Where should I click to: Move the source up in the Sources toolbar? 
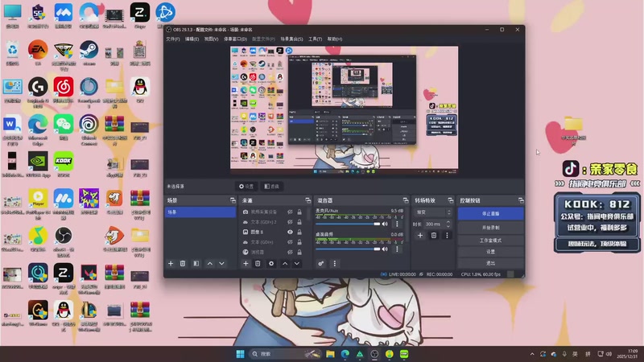(x=285, y=264)
